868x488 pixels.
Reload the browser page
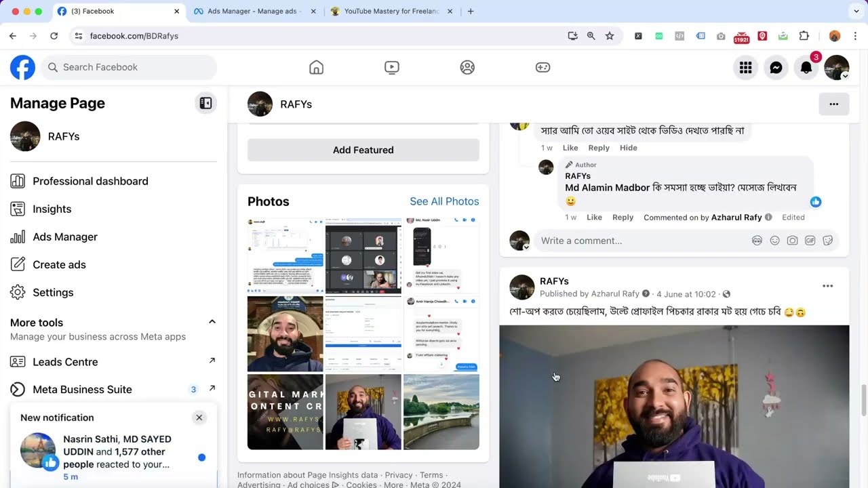(x=54, y=36)
